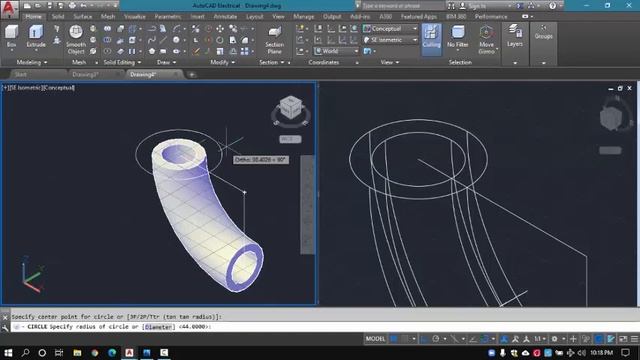Click the Smooth Object mesh tool

click(x=76, y=40)
